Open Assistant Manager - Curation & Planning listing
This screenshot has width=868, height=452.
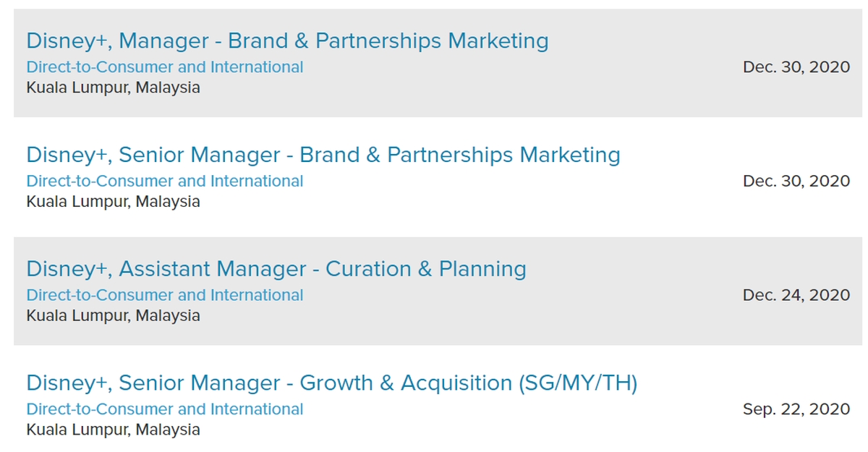(x=276, y=269)
